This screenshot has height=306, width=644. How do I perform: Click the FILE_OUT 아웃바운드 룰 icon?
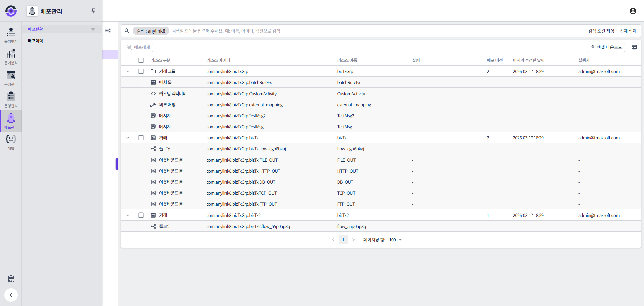click(153, 160)
